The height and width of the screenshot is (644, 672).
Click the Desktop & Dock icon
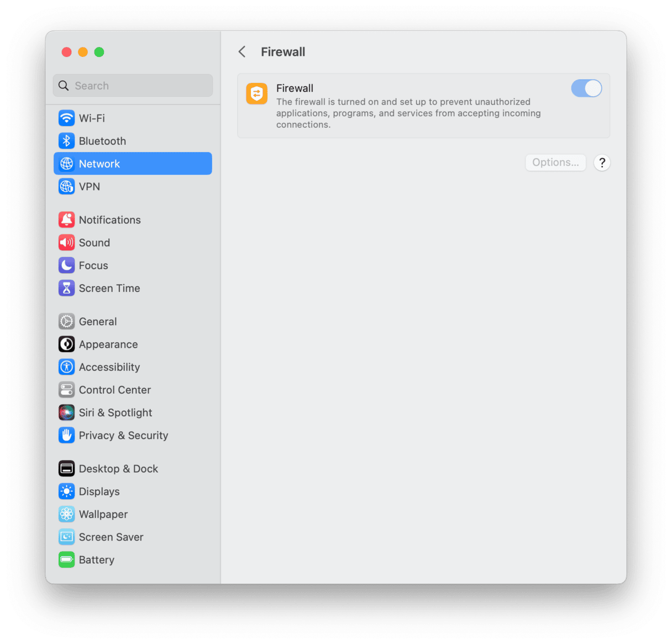67,469
